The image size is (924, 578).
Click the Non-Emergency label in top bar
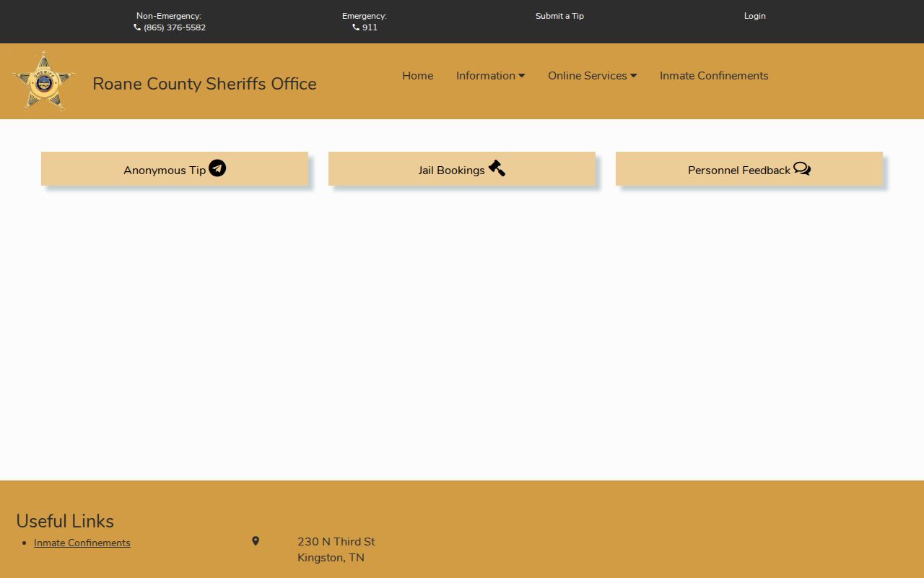(x=169, y=16)
